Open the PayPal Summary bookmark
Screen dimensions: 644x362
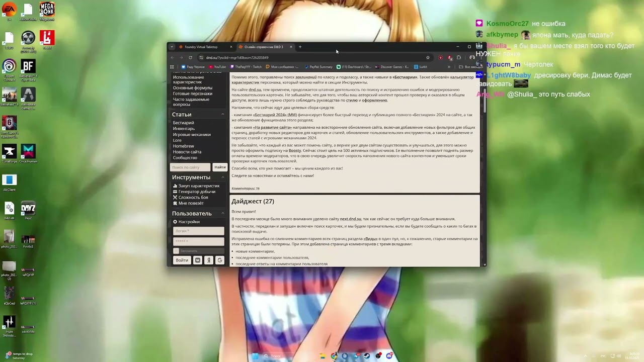(318, 67)
